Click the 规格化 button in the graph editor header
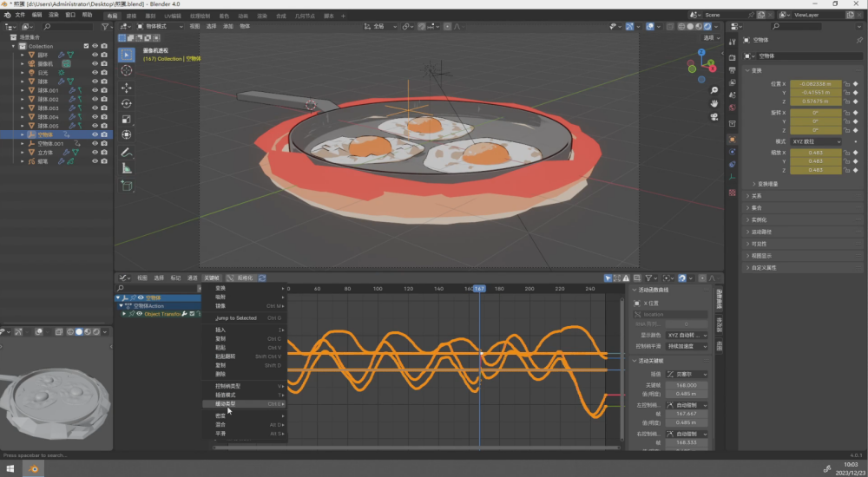868x477 pixels. tap(245, 278)
